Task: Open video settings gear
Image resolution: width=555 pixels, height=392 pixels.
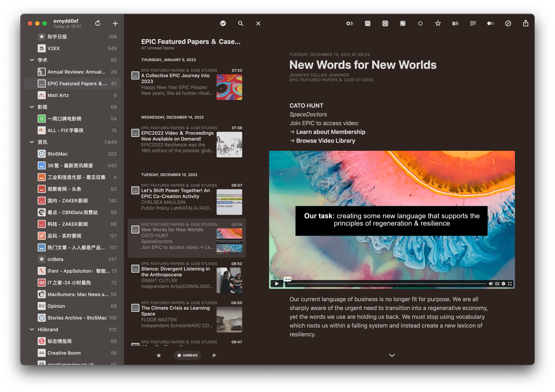Action: [503, 283]
